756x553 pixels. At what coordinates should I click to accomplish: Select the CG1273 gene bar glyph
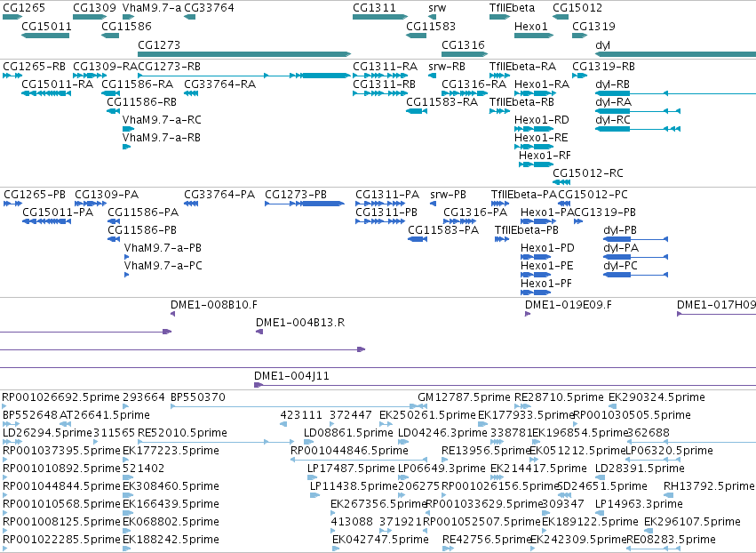(x=244, y=54)
